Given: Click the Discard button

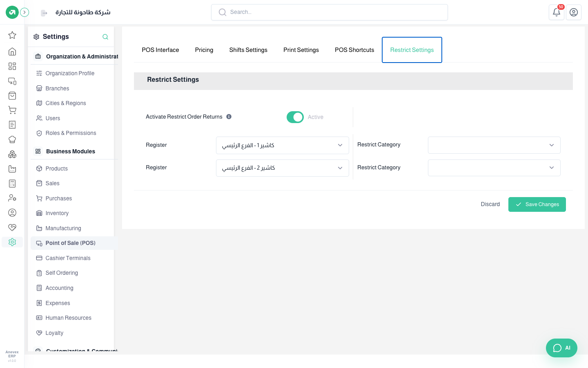Looking at the screenshot, I should pyautogui.click(x=490, y=204).
